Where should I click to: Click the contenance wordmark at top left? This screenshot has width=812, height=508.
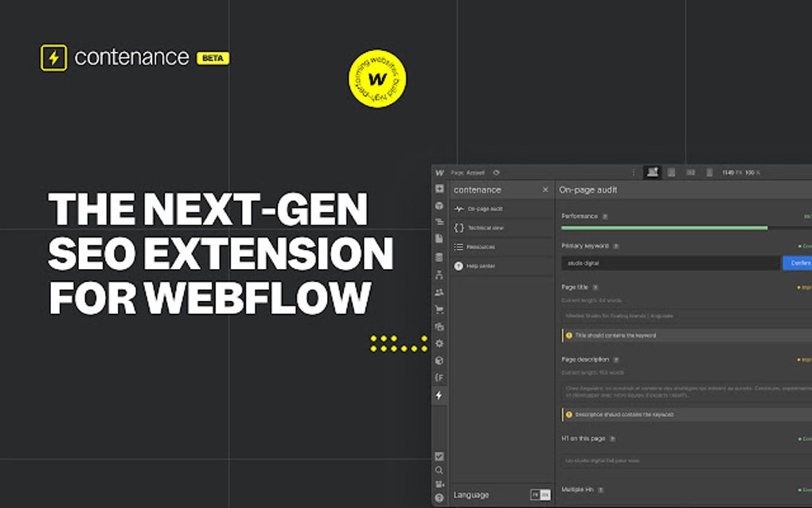[131, 57]
